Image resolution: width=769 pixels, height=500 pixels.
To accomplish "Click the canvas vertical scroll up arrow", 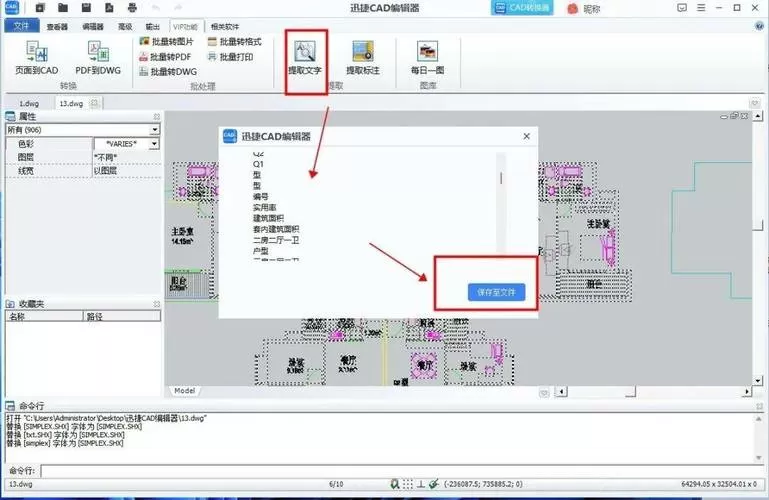I will (x=758, y=116).
